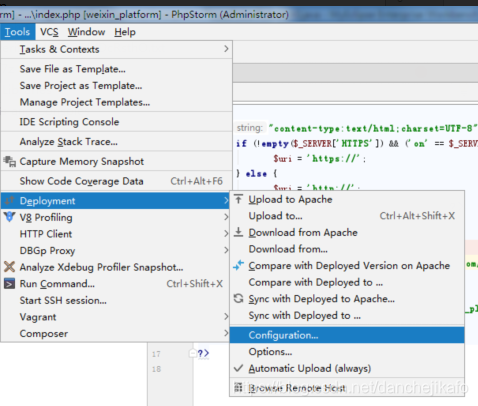Image resolution: width=478 pixels, height=406 pixels.
Task: Click the Sync with Deployed to Apache icon
Action: pyautogui.click(x=238, y=298)
